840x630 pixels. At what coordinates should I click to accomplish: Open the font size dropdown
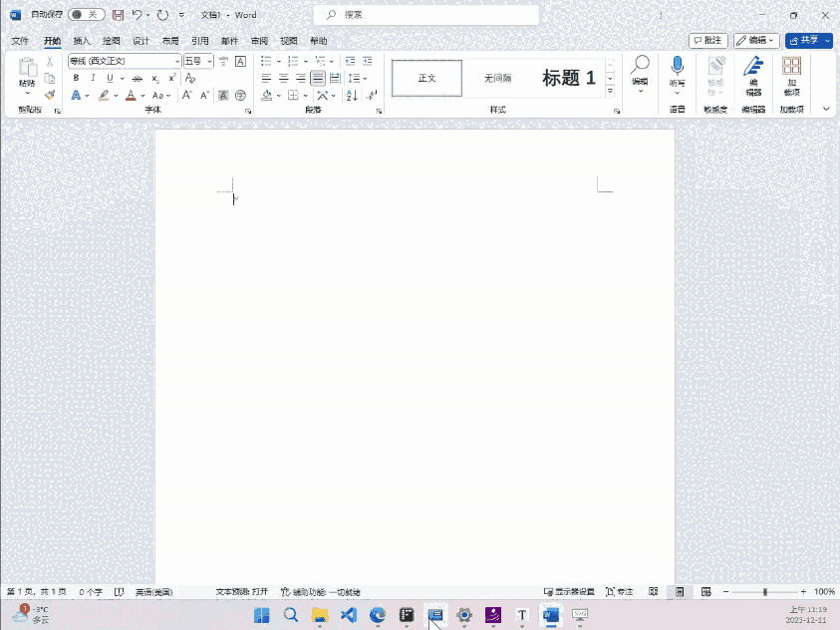coord(211,60)
